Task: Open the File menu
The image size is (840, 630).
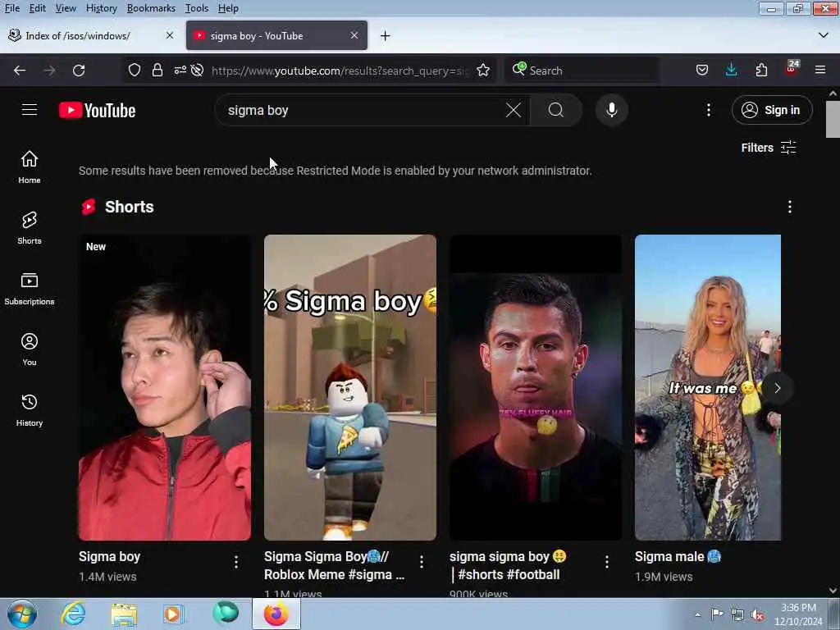Action: point(11,8)
